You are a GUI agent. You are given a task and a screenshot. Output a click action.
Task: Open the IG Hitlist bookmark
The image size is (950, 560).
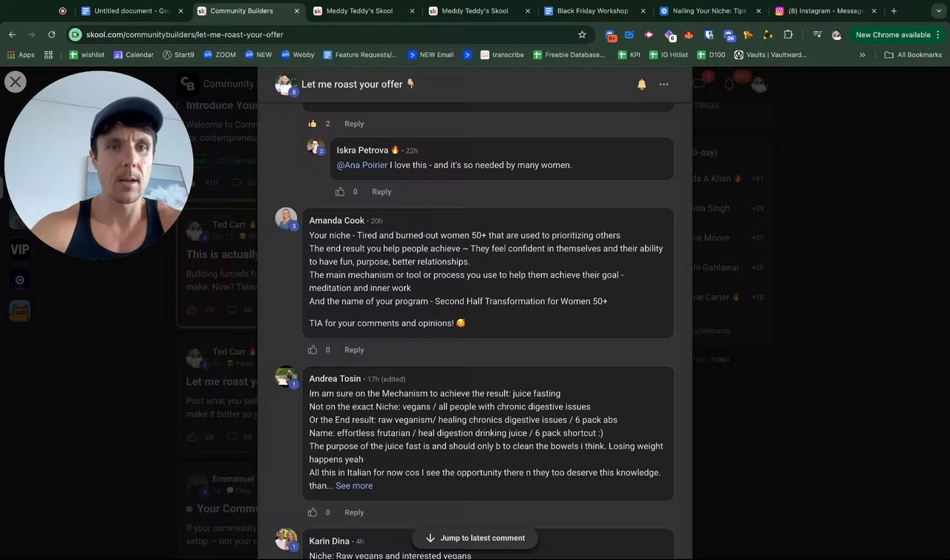[x=668, y=55]
